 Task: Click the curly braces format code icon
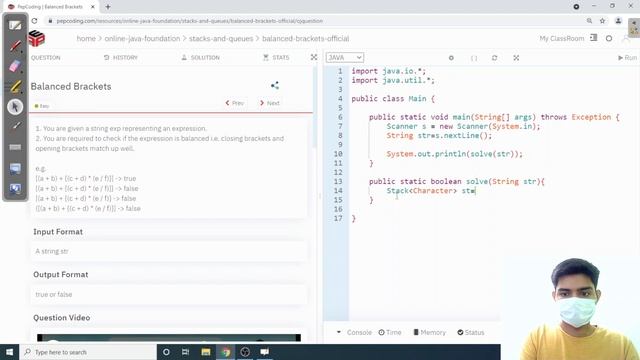(x=474, y=58)
